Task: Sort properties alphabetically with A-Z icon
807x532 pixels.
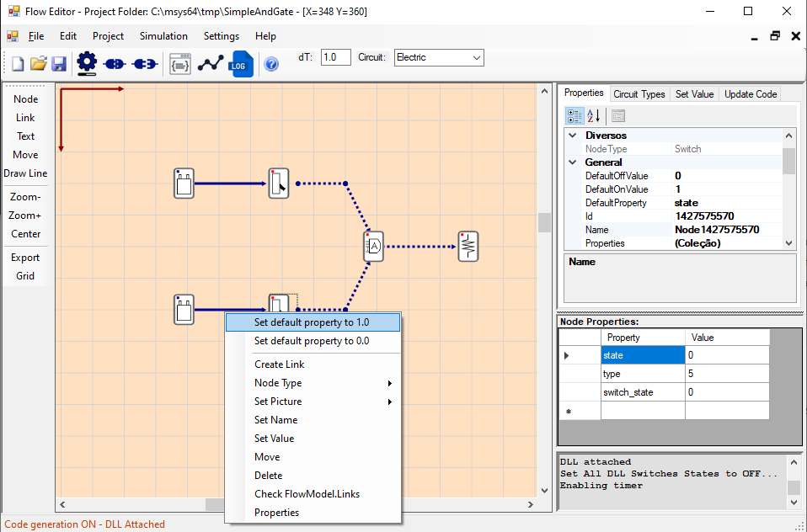Action: tap(593, 116)
